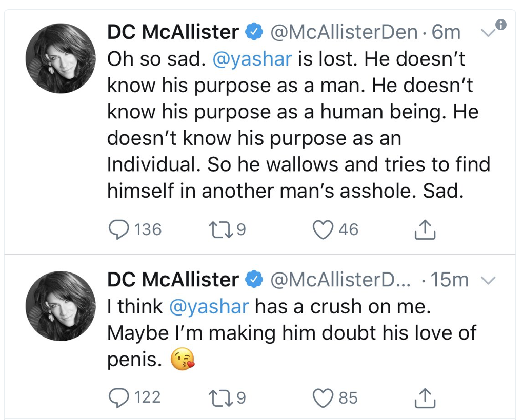The height and width of the screenshot is (420, 523).
Task: Click verified badge on first tweet
Action: [253, 33]
